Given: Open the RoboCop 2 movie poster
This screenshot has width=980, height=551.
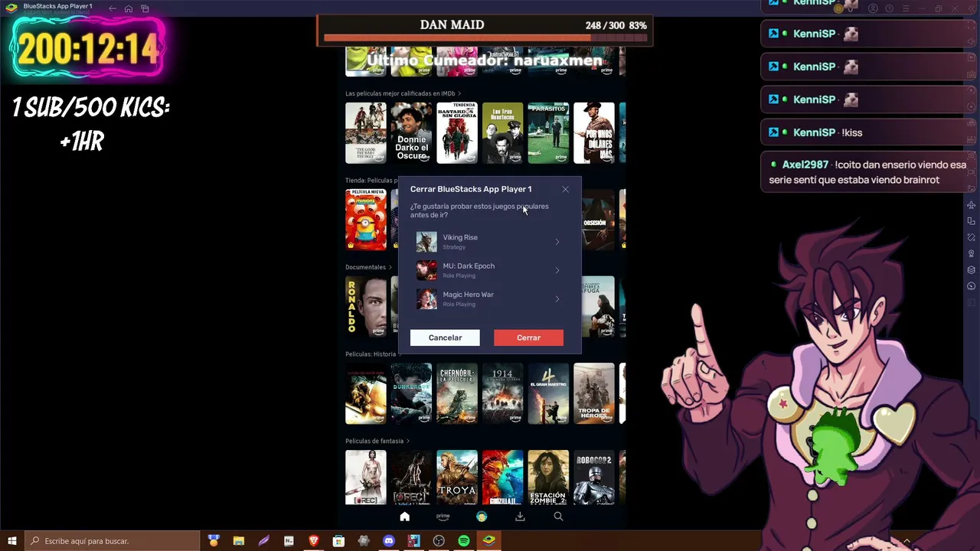Looking at the screenshot, I should [594, 478].
